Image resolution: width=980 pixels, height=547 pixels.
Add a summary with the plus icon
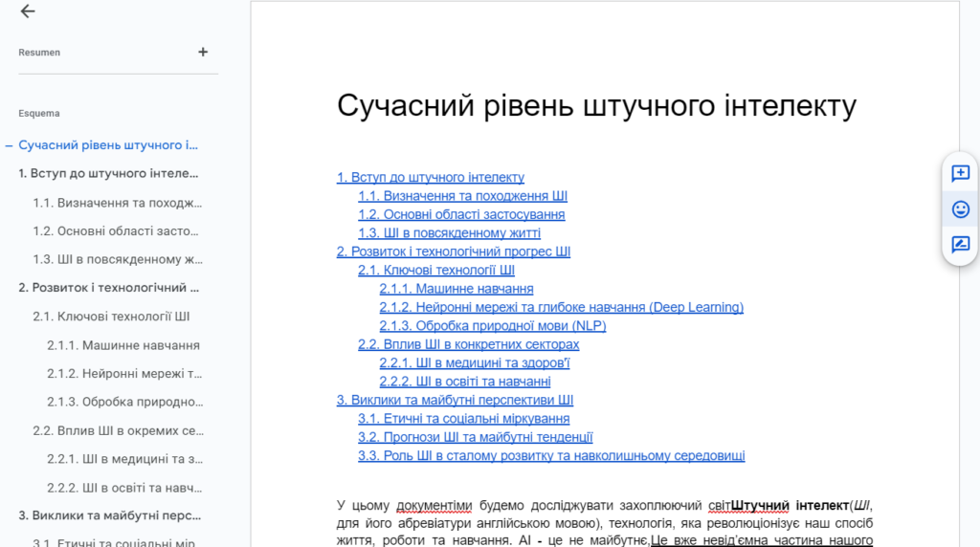click(x=203, y=53)
